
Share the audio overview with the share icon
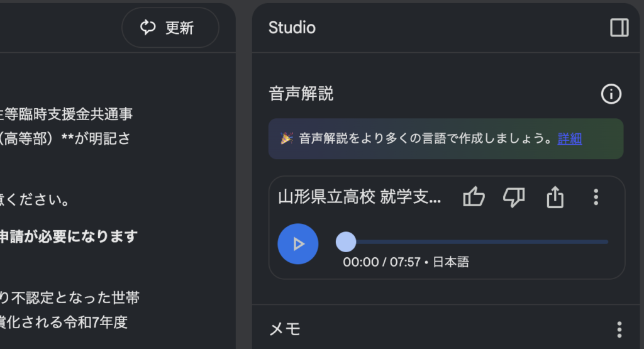coord(555,197)
